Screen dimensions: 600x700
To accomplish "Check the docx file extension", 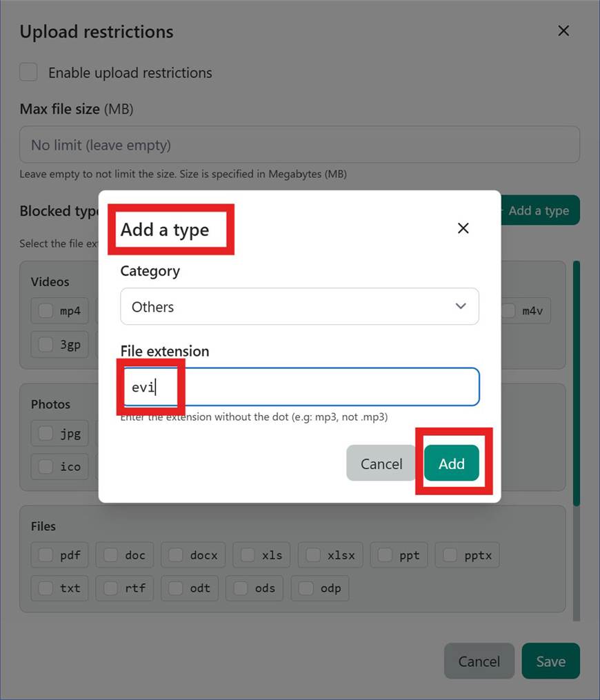I will (177, 554).
